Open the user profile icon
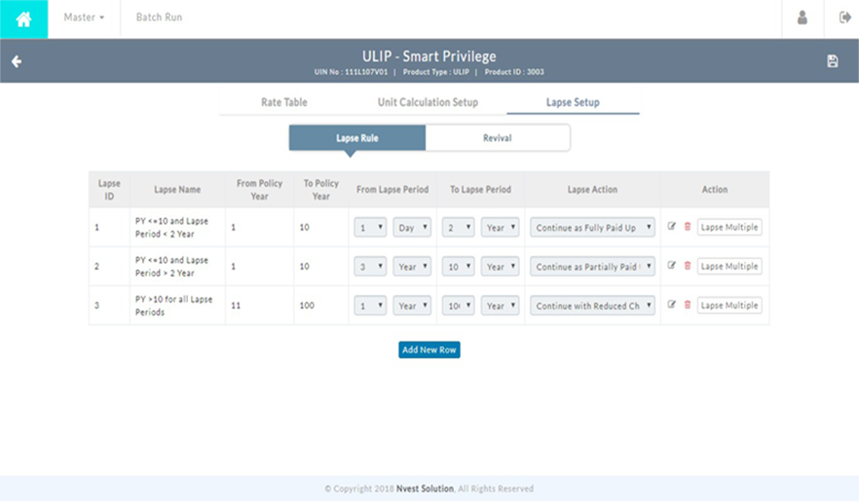 pyautogui.click(x=803, y=18)
